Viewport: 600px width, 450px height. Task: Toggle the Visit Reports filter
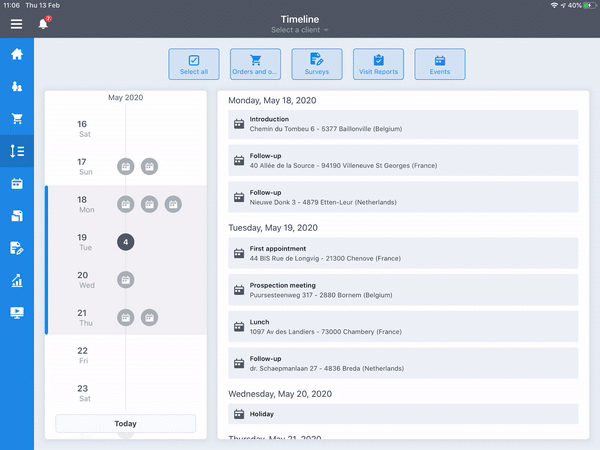pos(378,64)
